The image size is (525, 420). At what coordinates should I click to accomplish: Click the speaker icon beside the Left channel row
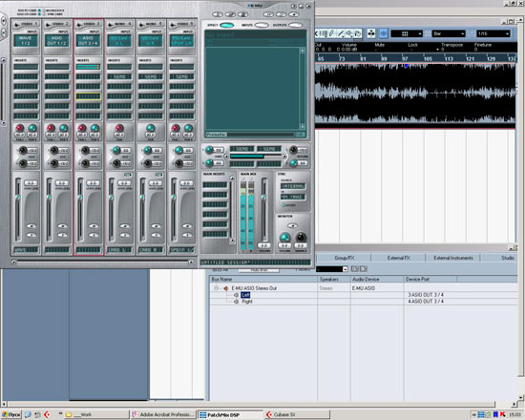(236, 295)
